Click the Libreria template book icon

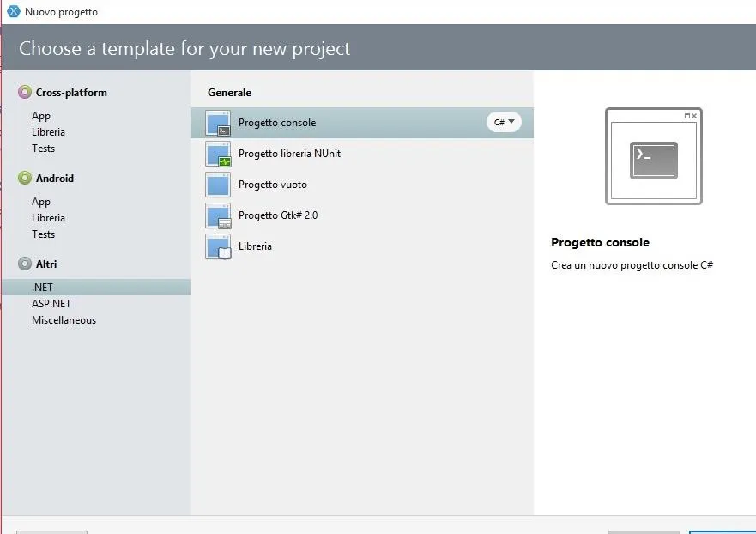point(218,246)
